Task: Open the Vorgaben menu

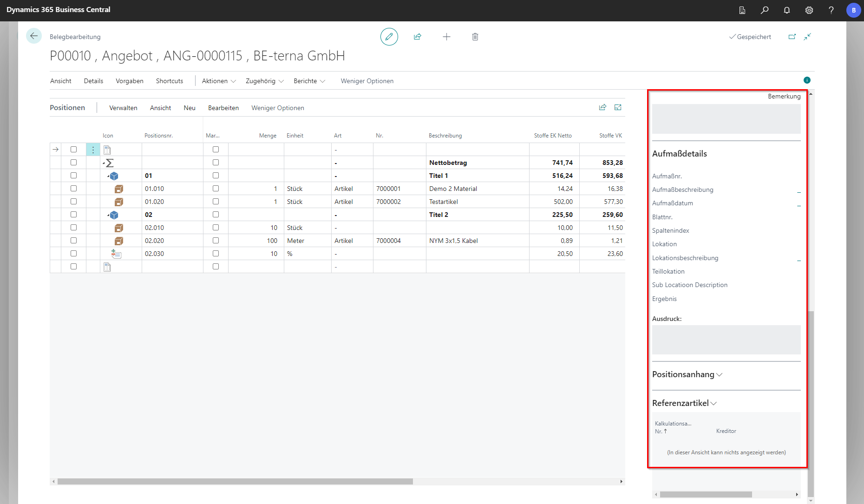Action: click(129, 81)
